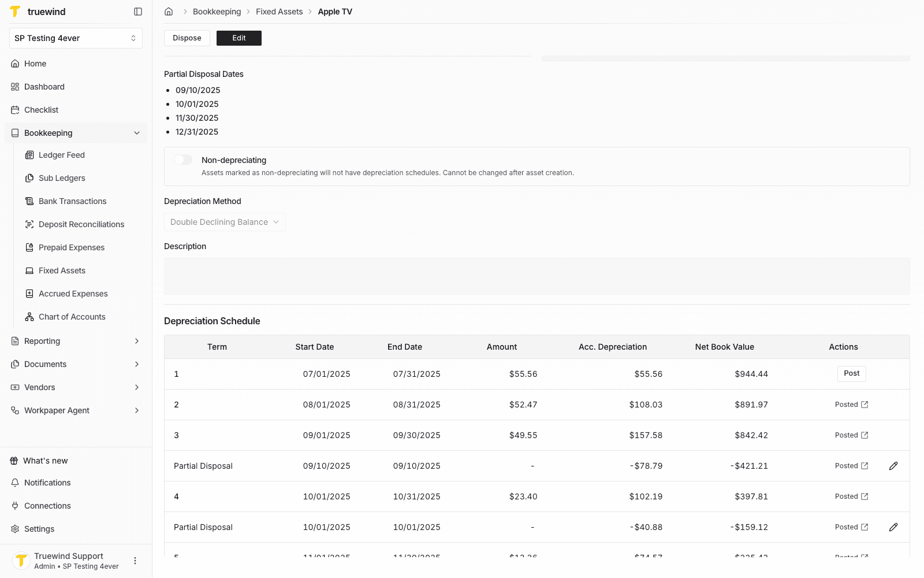Click the Reporting sidebar icon
The image size is (924, 578).
click(15, 341)
